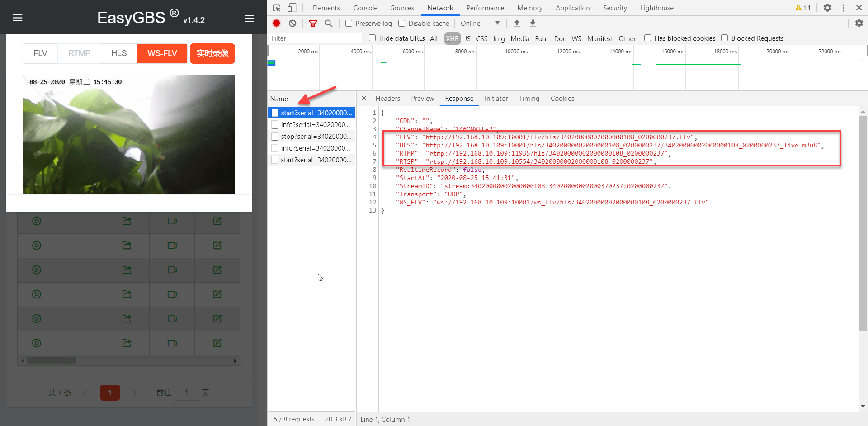Open the DevTools three-dot customize menu
This screenshot has width=868, height=426.
pyautogui.click(x=844, y=8)
